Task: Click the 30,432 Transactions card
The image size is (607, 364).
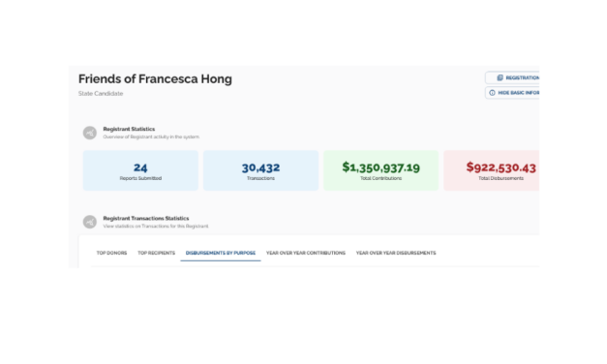Action: point(261,170)
